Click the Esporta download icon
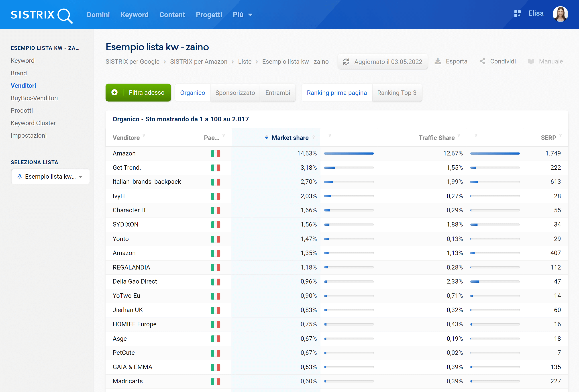The width and height of the screenshot is (579, 392). click(438, 61)
